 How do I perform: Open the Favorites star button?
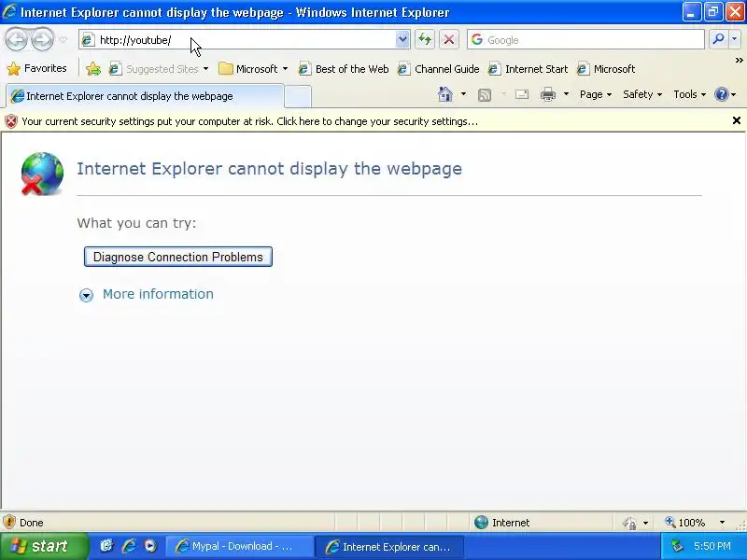click(x=37, y=68)
